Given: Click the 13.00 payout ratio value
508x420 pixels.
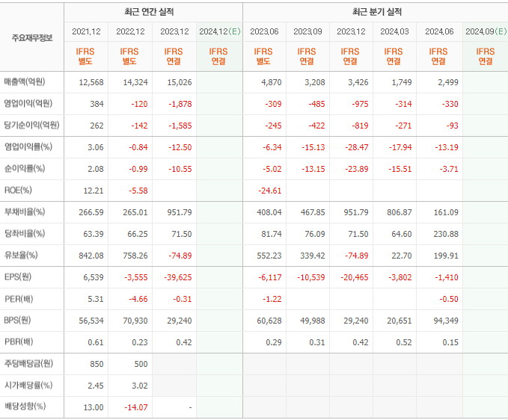Looking at the screenshot, I should pyautogui.click(x=94, y=408).
